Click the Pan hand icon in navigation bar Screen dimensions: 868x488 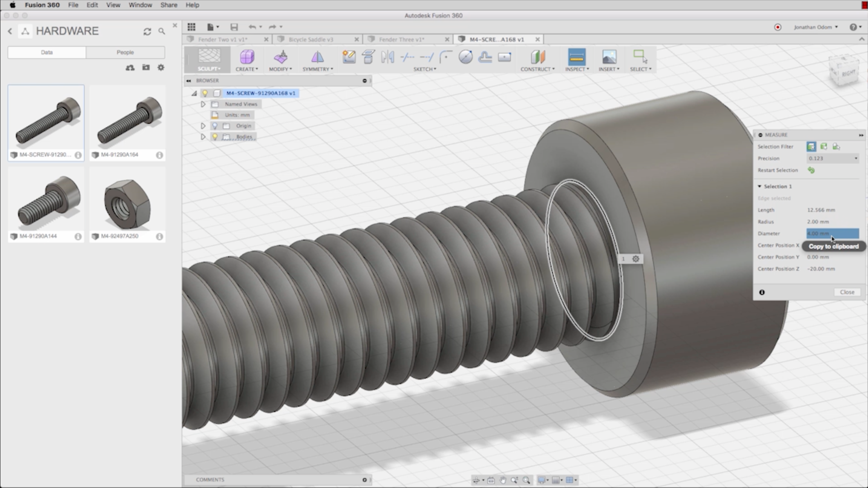(x=503, y=480)
